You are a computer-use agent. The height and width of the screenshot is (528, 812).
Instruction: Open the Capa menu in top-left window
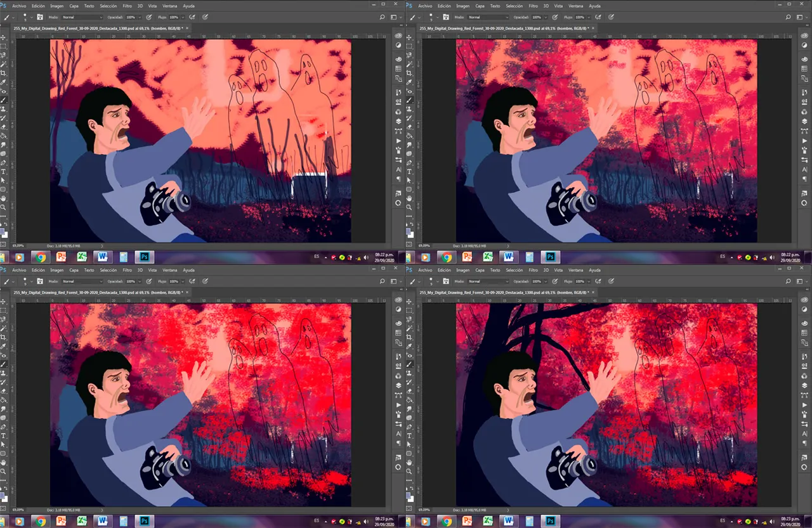(x=74, y=6)
